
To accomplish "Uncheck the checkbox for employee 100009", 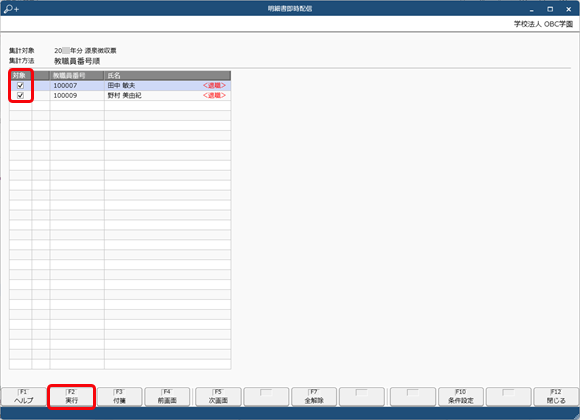I will [x=20, y=95].
